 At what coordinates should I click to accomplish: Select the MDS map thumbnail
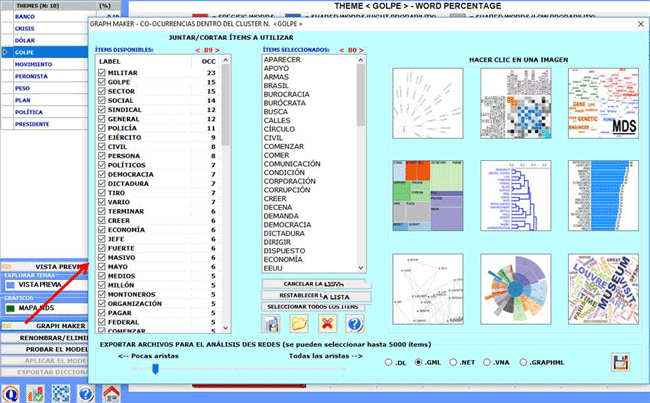[603, 103]
